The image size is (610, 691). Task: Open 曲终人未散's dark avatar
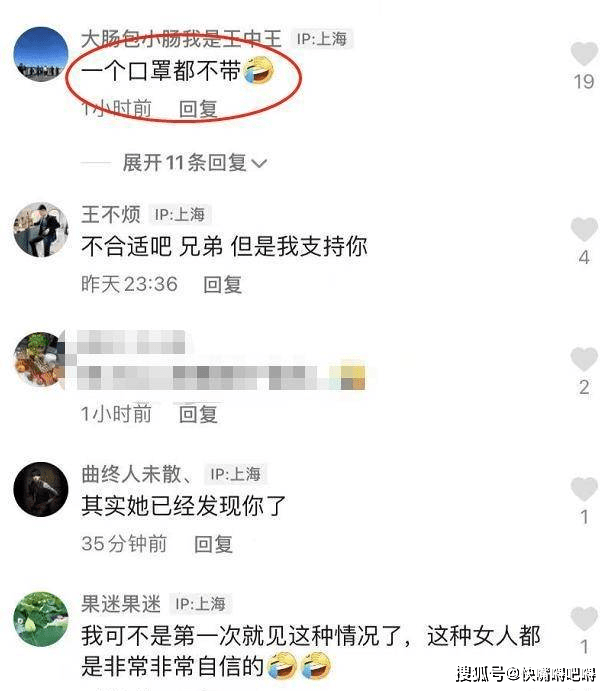pos(41,489)
